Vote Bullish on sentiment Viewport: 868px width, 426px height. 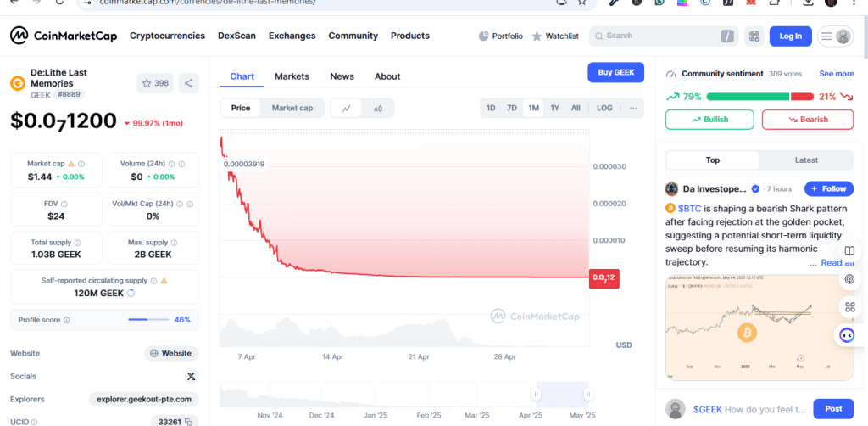709,120
